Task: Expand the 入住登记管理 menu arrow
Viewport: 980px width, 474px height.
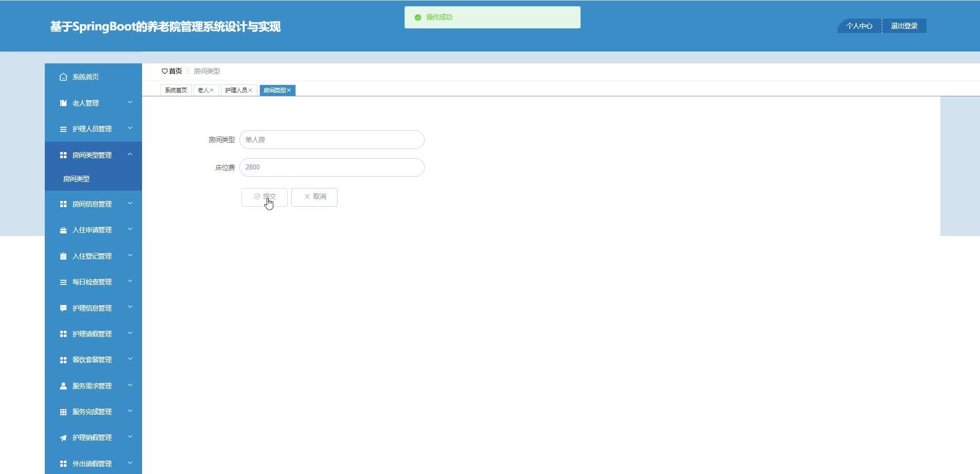Action: [x=130, y=256]
